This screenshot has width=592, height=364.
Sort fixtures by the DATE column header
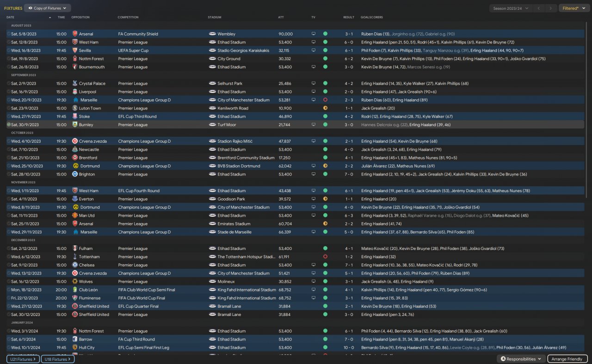(10, 17)
